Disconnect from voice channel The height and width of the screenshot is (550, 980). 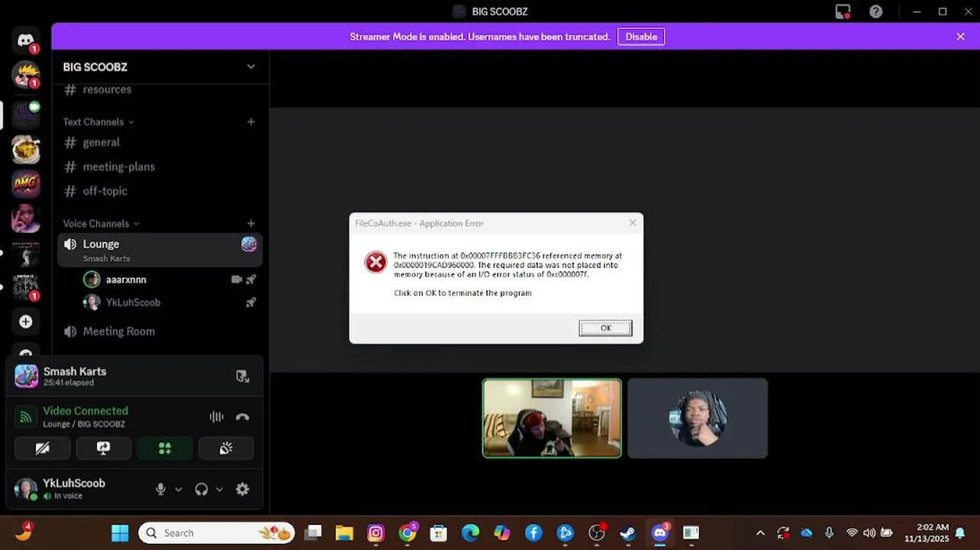(x=243, y=417)
